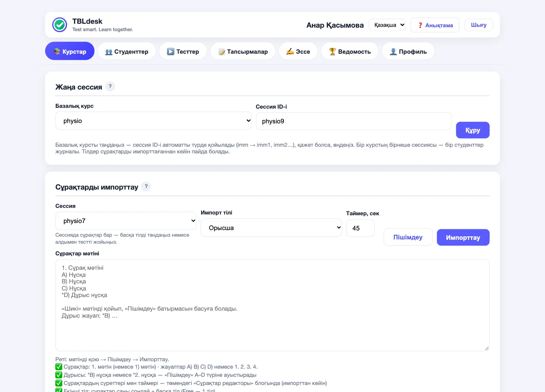This screenshot has height=392, width=545.
Task: Focus the Таймер field showing 45
Action: pyautogui.click(x=360, y=228)
